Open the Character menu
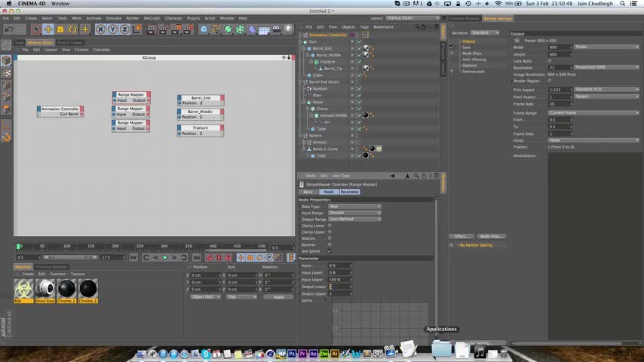 [173, 18]
